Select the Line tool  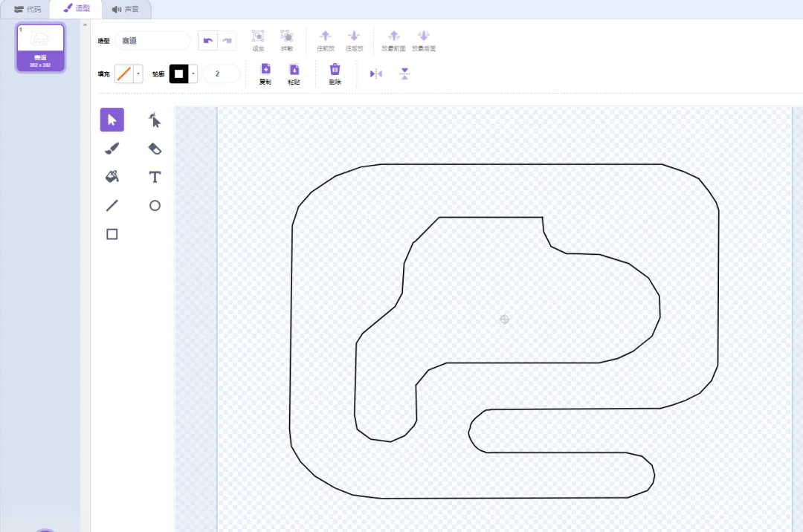pyautogui.click(x=112, y=206)
